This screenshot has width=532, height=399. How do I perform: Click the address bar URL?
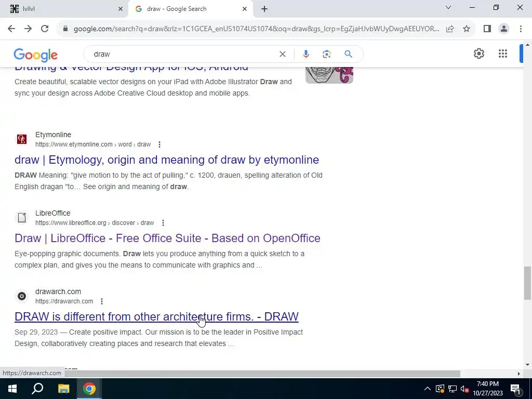coord(256,29)
